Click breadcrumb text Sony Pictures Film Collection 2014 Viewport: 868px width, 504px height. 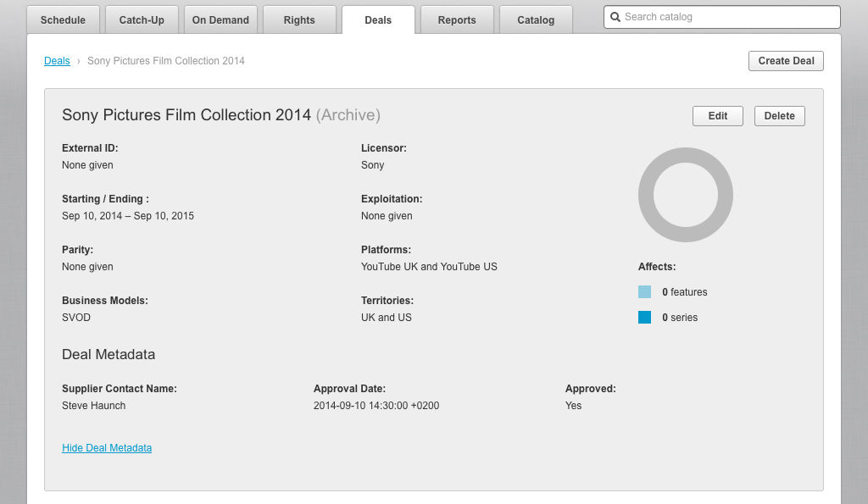click(x=166, y=61)
